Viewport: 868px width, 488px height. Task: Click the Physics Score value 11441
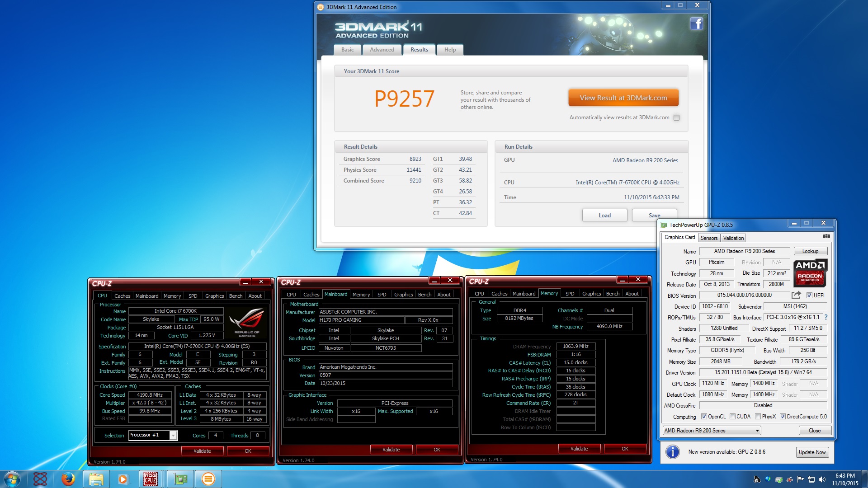pos(414,170)
